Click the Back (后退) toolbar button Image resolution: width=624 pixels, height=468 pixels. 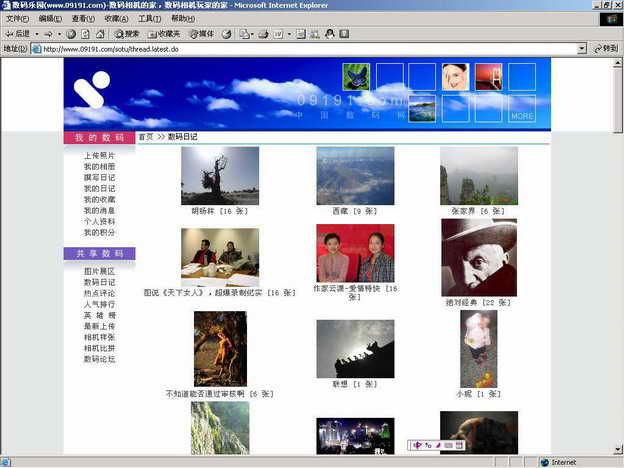click(18, 34)
